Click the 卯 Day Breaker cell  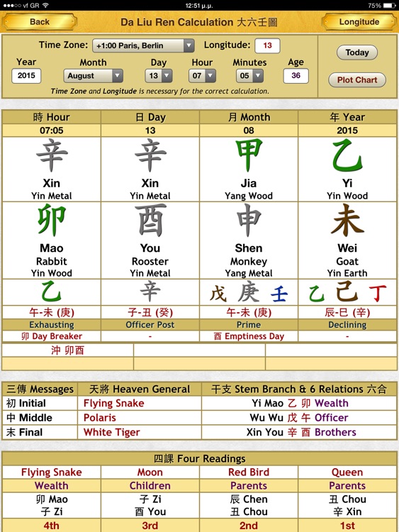[x=52, y=336]
